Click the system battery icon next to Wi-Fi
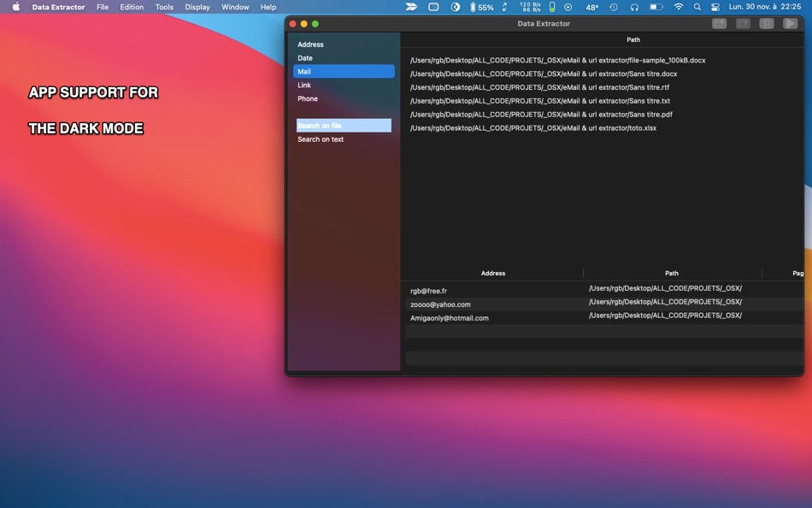The height and width of the screenshot is (508, 812). 656,7
